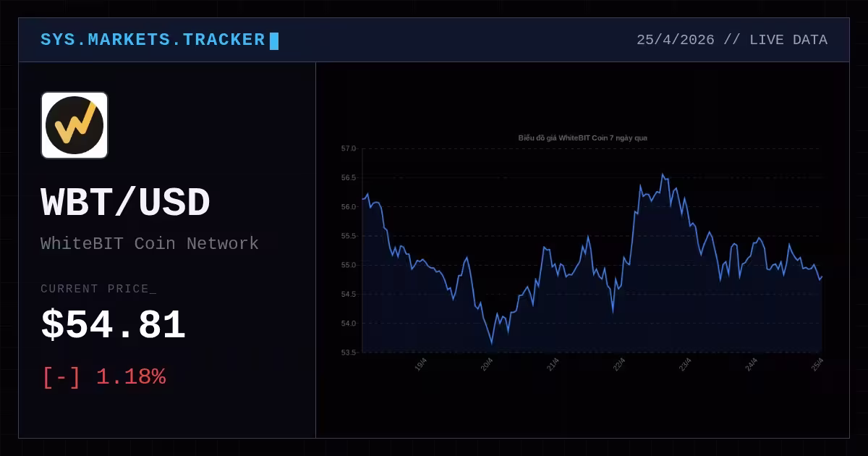Click the CURRENT PRICE_ label

pos(98,289)
